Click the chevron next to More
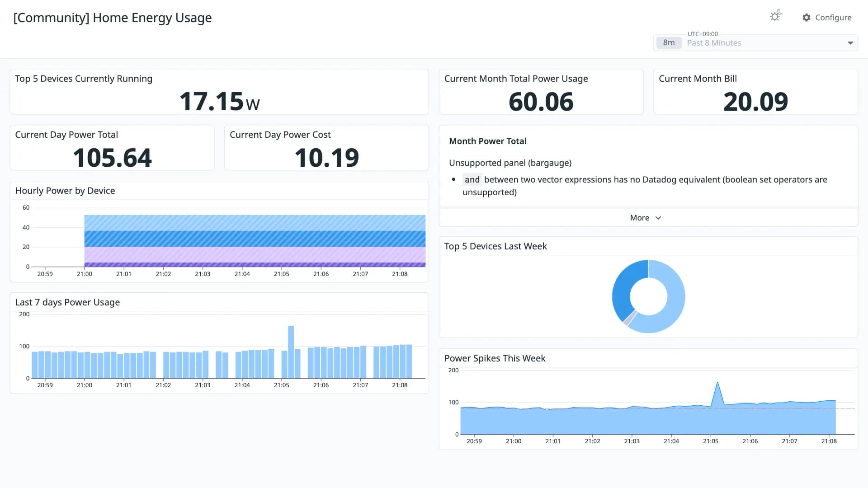868x488 pixels. click(658, 218)
